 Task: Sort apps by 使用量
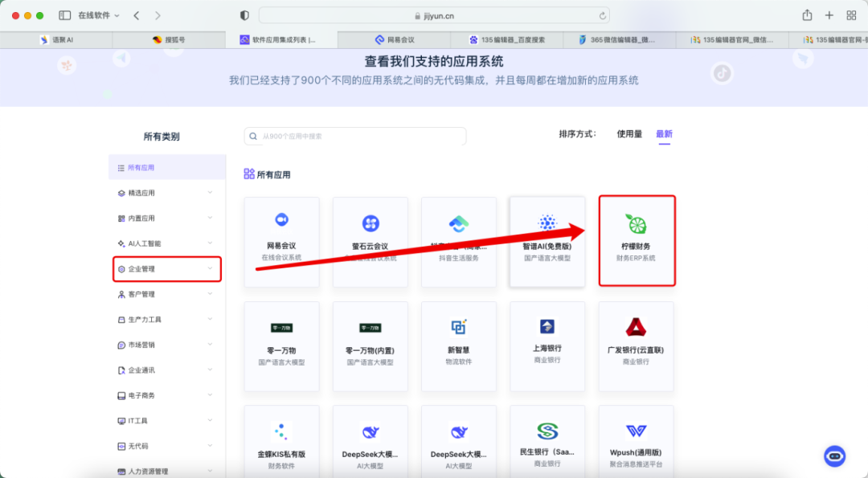(629, 134)
